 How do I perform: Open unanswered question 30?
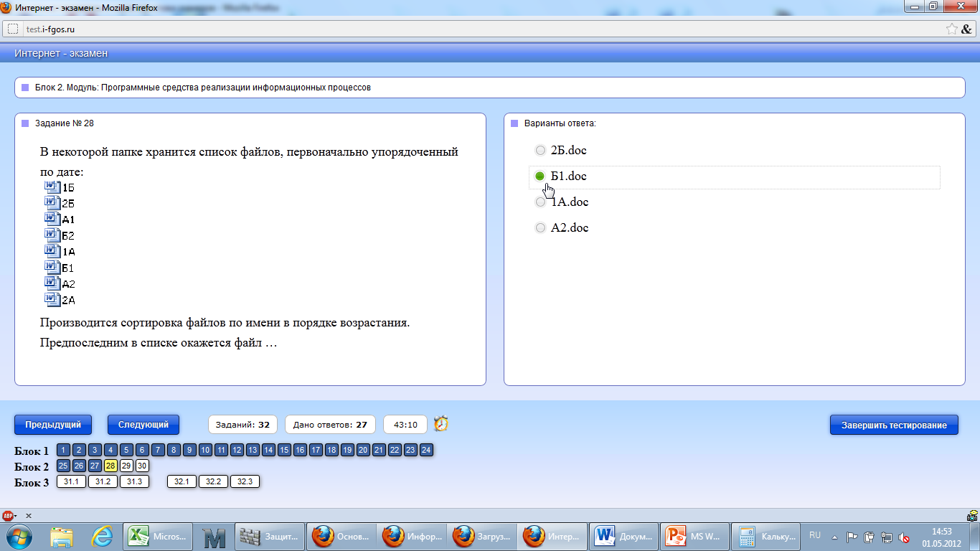143,466
